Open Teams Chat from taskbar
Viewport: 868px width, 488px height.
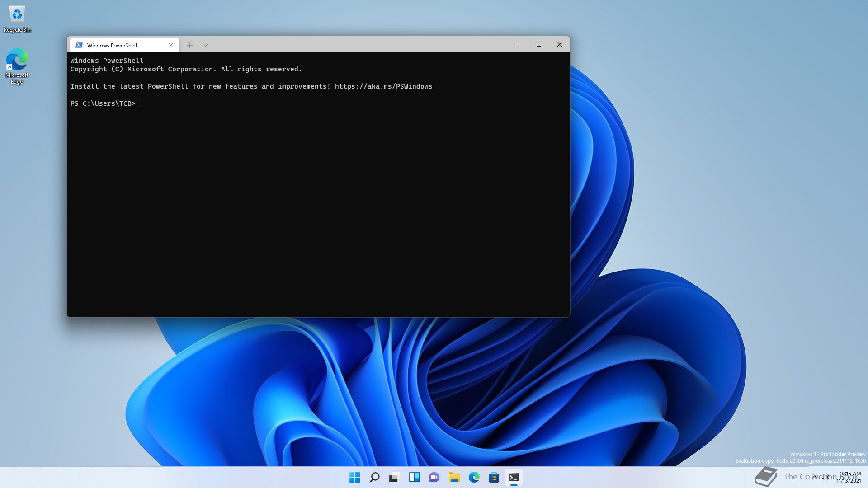[x=434, y=477]
